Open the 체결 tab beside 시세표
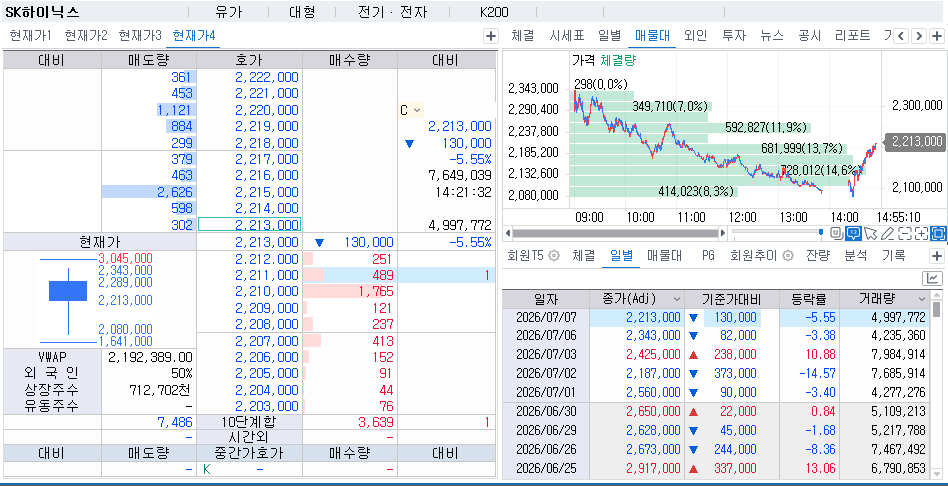948x486 pixels. click(522, 36)
